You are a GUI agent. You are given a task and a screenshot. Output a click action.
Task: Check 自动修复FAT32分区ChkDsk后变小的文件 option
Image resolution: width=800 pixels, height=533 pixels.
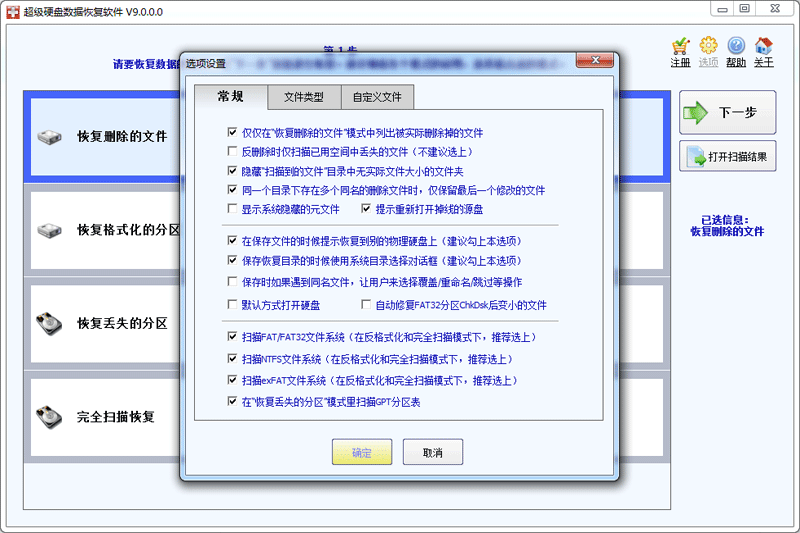click(x=366, y=305)
